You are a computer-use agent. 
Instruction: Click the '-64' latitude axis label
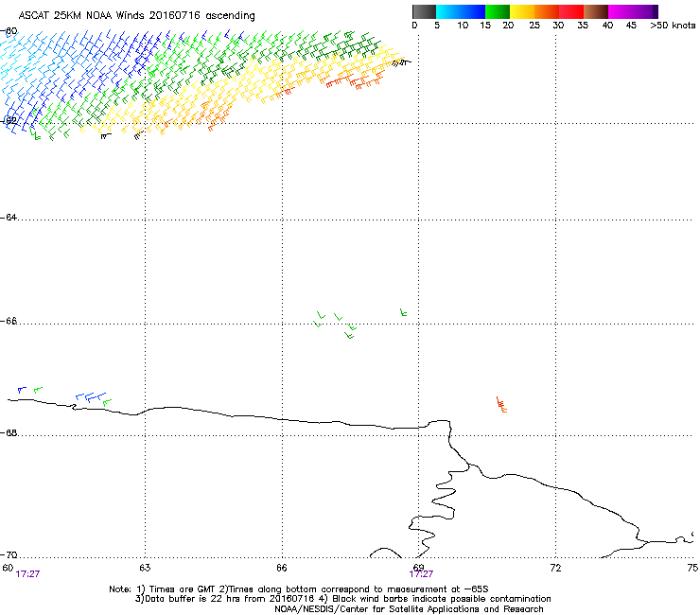(x=9, y=217)
